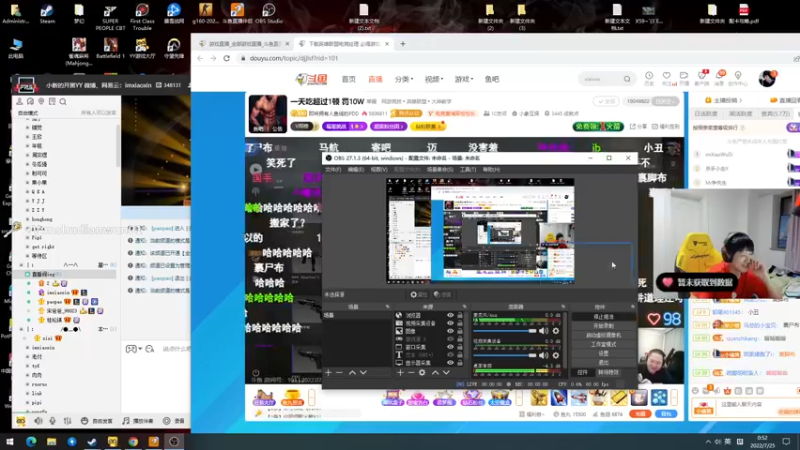Screen dimensions: 800x450
Task: Move selected OBS source down
Action: (446, 373)
